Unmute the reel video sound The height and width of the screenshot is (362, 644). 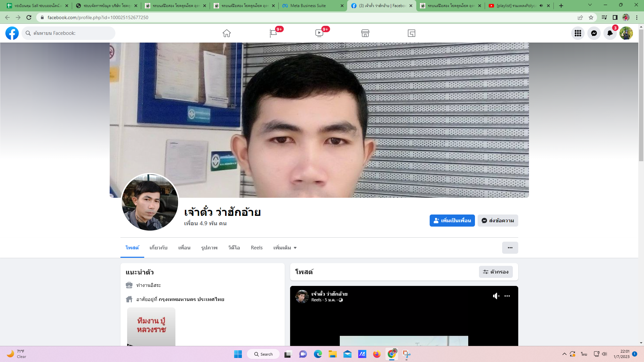pyautogui.click(x=496, y=296)
